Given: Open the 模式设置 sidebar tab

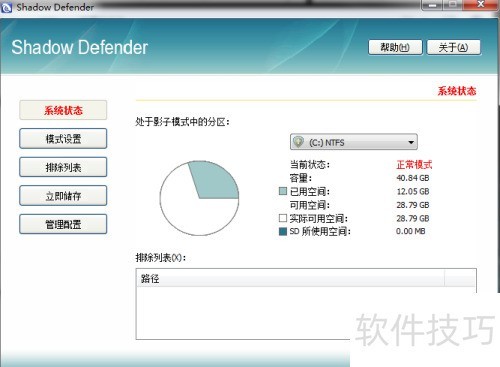Looking at the screenshot, I should pyautogui.click(x=63, y=138).
